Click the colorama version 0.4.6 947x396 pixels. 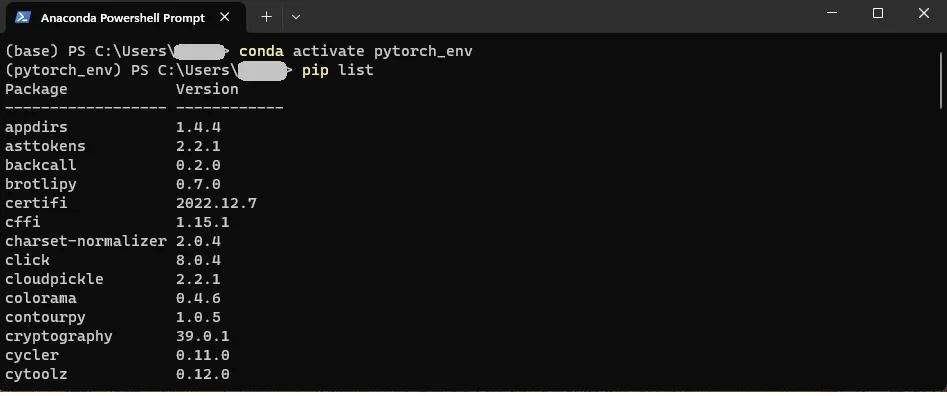[x=198, y=299]
